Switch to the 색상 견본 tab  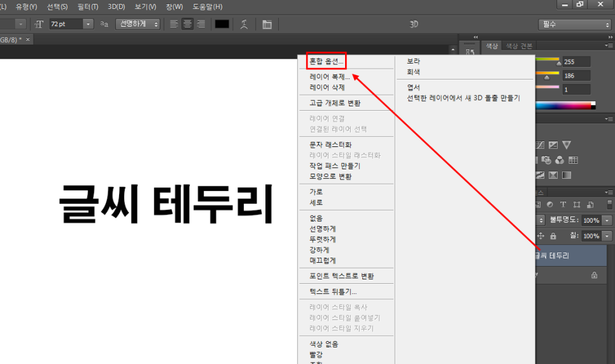point(519,46)
